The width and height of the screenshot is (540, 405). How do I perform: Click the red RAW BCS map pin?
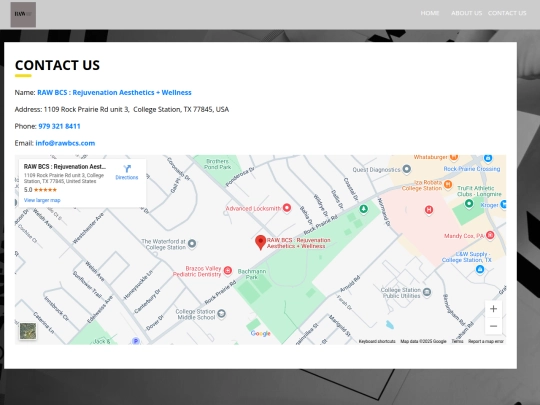pyautogui.click(x=260, y=242)
